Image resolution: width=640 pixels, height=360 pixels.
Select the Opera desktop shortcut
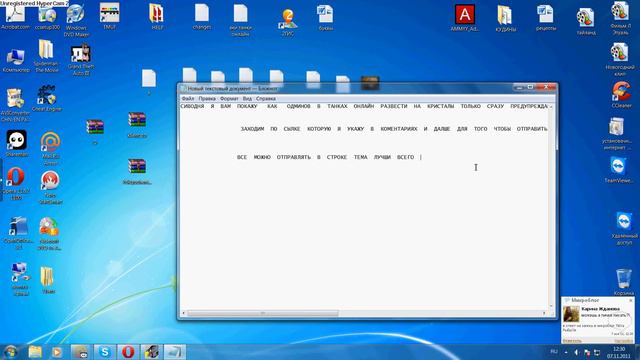[x=16, y=184]
